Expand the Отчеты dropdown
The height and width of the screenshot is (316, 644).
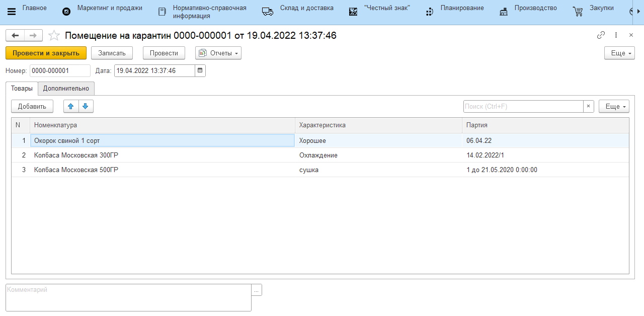pyautogui.click(x=218, y=53)
